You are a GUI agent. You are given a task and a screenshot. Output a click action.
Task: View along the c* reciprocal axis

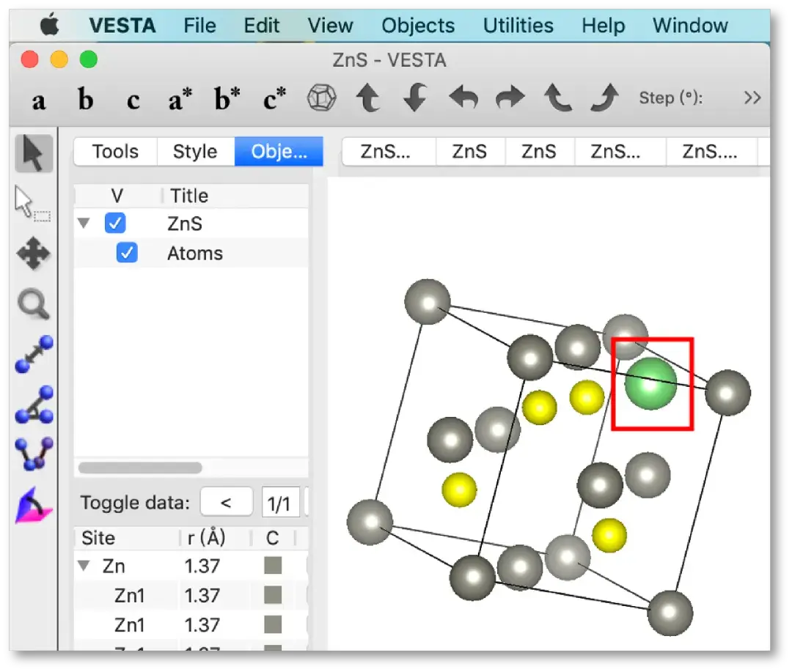[275, 98]
